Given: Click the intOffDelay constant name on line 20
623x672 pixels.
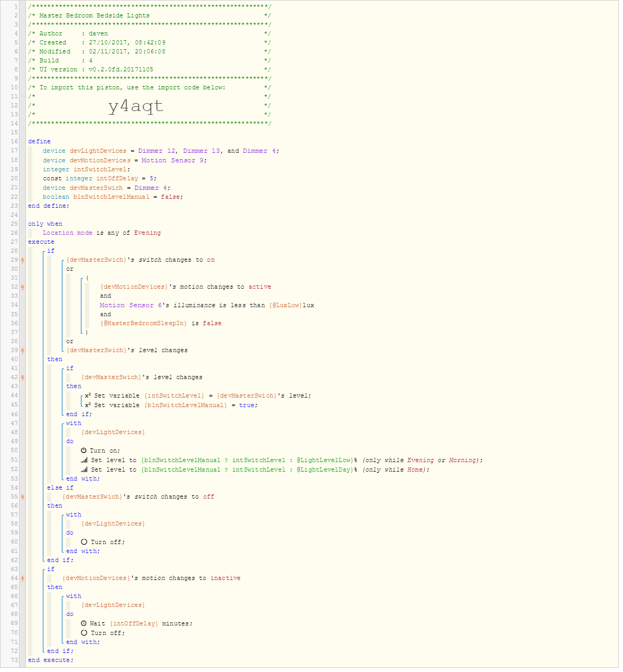Looking at the screenshot, I should [x=117, y=179].
